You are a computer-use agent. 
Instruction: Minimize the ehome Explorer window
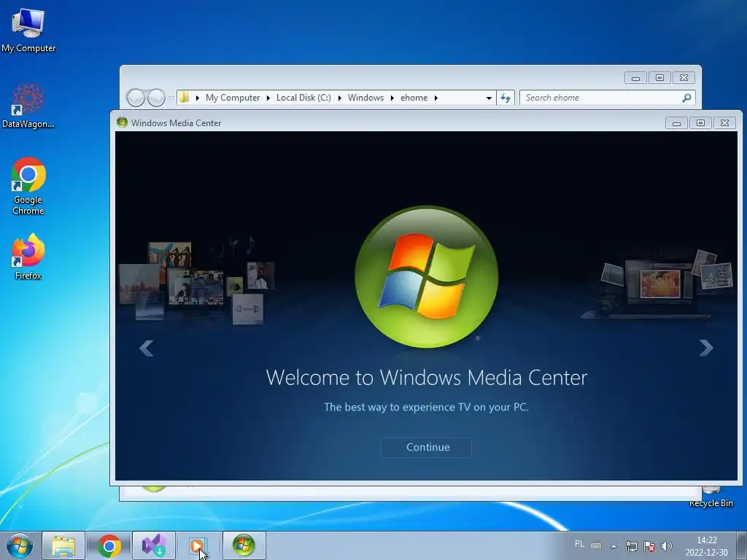tap(635, 77)
